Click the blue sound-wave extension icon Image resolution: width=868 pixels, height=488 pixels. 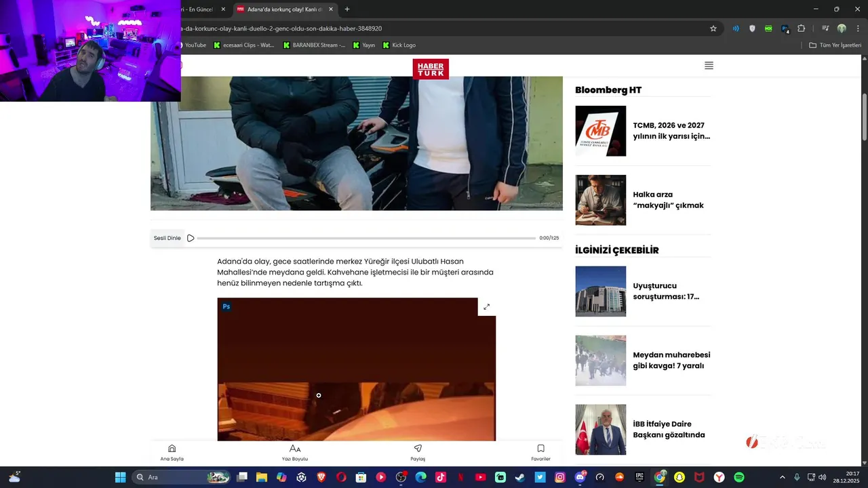(736, 28)
